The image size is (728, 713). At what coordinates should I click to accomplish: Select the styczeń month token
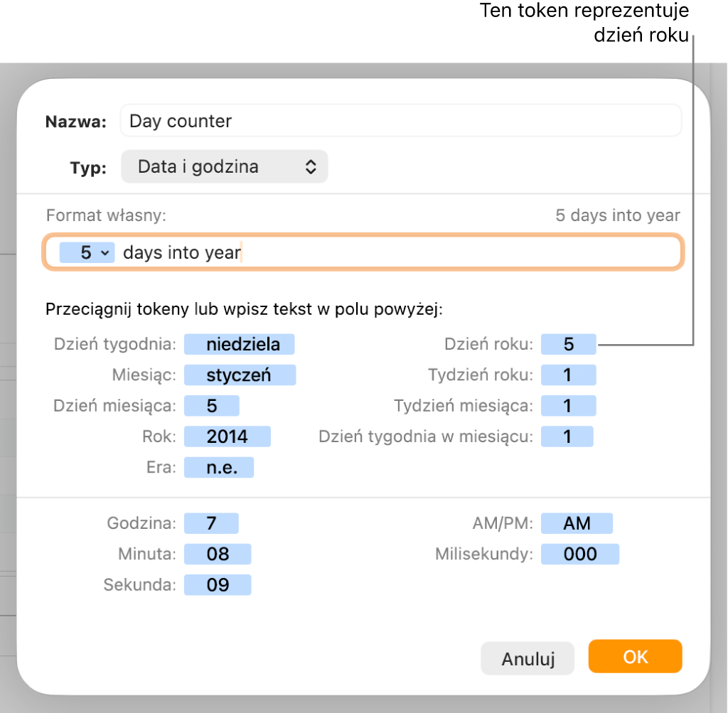click(240, 375)
